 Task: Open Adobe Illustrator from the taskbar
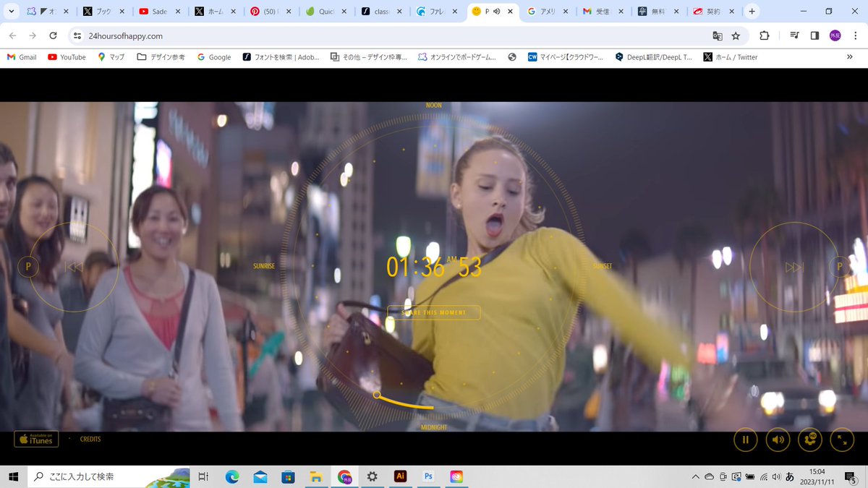[400, 476]
